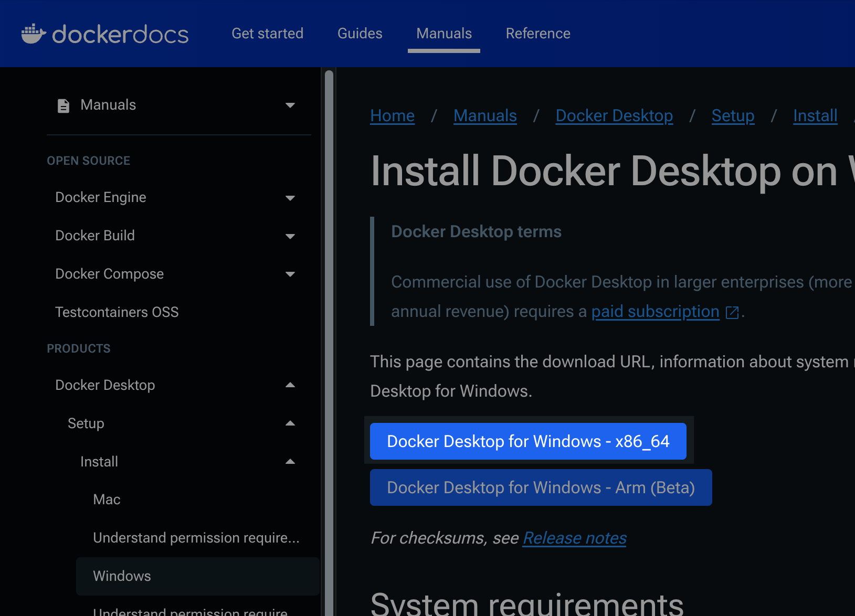Select the Manuals tab in top navigation
This screenshot has width=855, height=616.
pyautogui.click(x=444, y=34)
